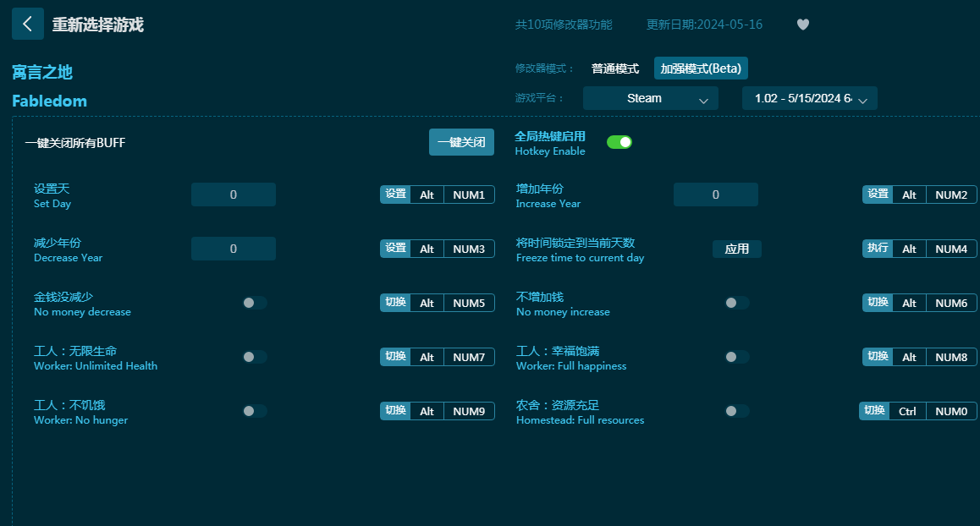Turn on Worker: Full happiness
This screenshot has height=526, width=980.
pyautogui.click(x=737, y=357)
